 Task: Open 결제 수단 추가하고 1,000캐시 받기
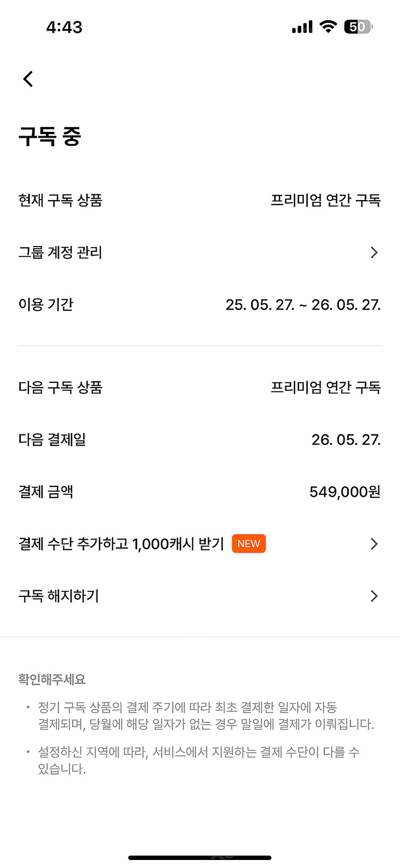[x=121, y=544]
